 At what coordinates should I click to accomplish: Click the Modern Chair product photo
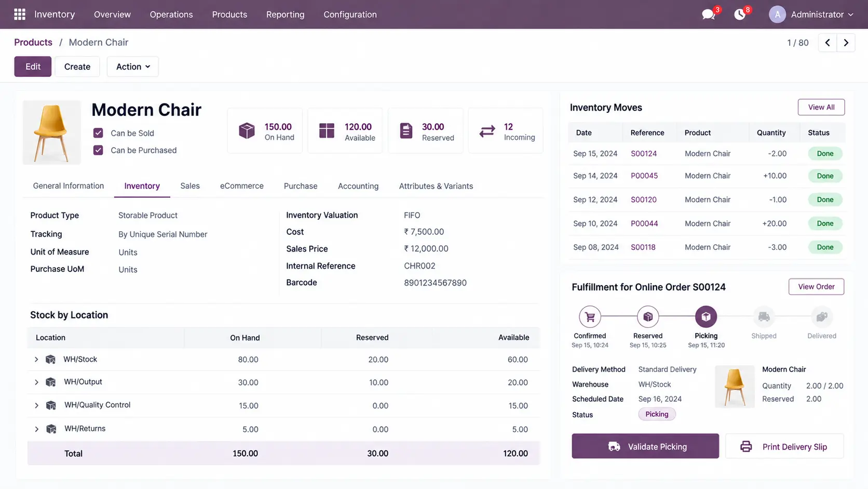[51, 133]
